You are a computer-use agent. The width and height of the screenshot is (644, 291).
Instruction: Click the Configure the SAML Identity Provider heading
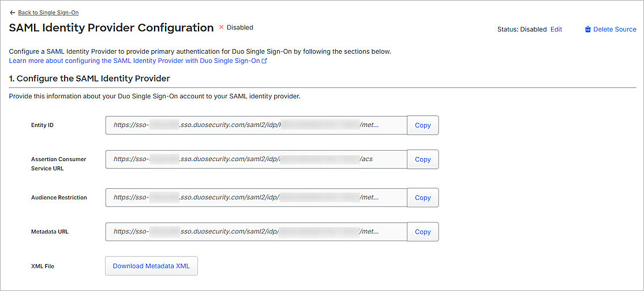click(89, 78)
